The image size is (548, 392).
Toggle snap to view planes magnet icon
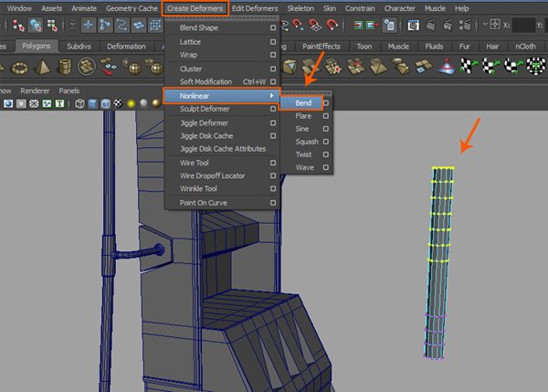[315, 26]
